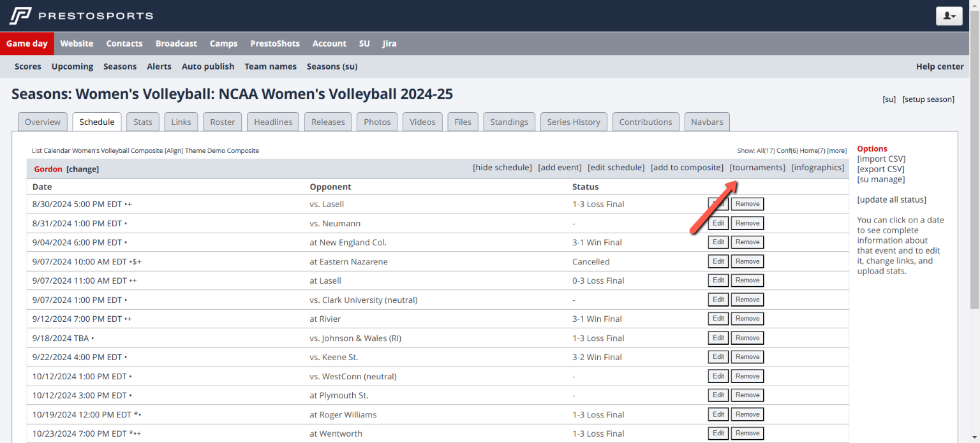Click the PrestoSports logo

pyautogui.click(x=82, y=15)
